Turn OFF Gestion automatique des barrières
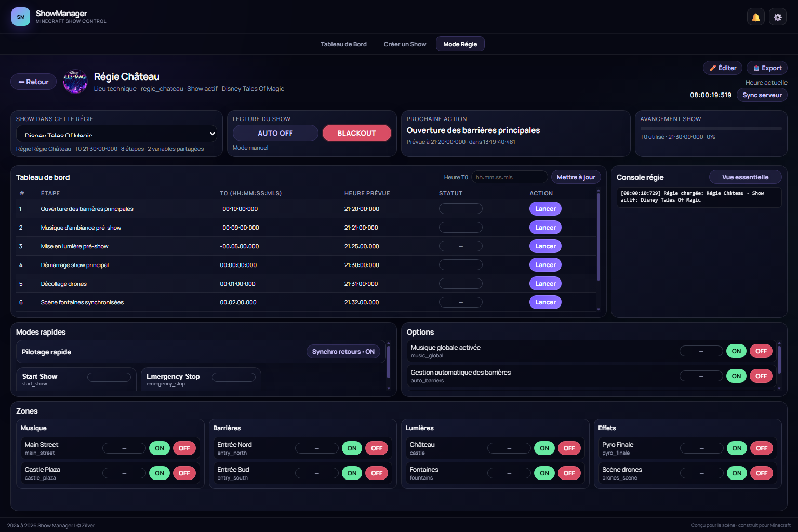The width and height of the screenshot is (798, 532). [x=761, y=376]
